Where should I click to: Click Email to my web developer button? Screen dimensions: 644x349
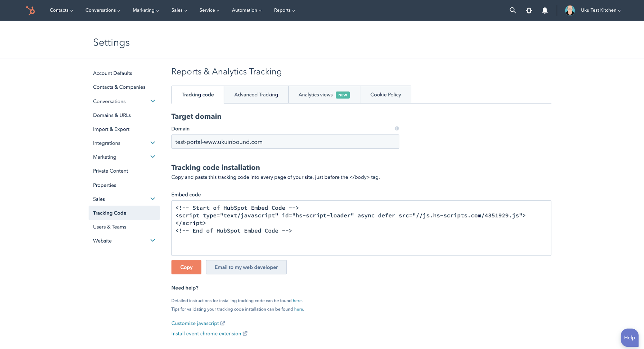(246, 267)
